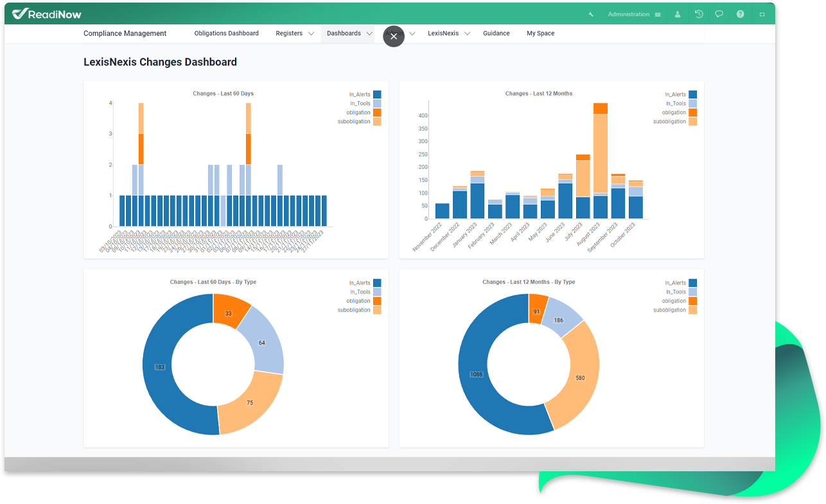Open the recent history clock icon
Image resolution: width=826 pixels, height=504 pixels.
click(x=699, y=13)
